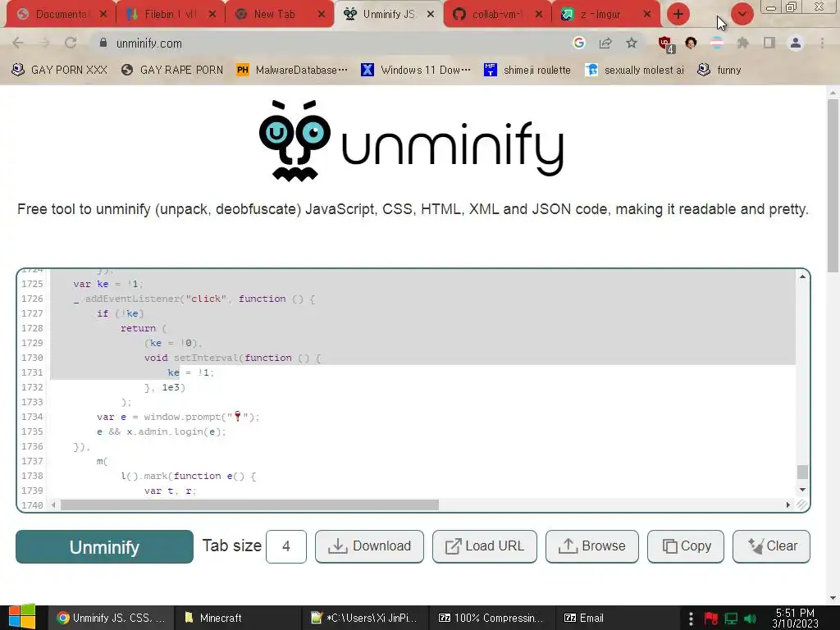Open the Windows Start button
Image resolution: width=840 pixels, height=630 pixels.
pos(22,618)
